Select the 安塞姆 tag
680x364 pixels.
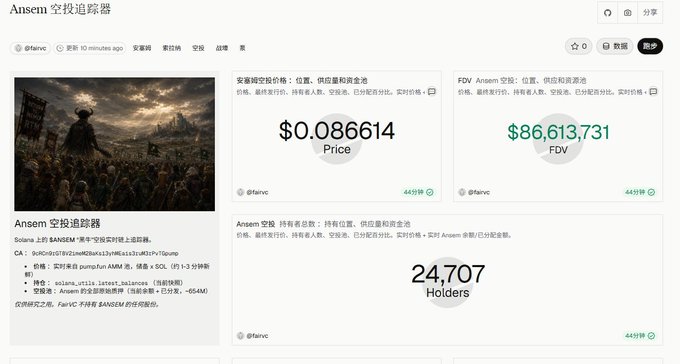click(x=142, y=48)
